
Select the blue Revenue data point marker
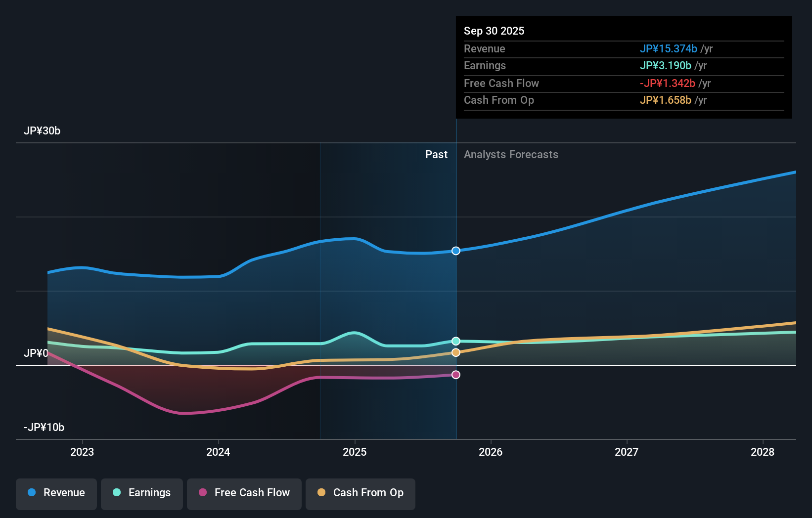pyautogui.click(x=455, y=251)
